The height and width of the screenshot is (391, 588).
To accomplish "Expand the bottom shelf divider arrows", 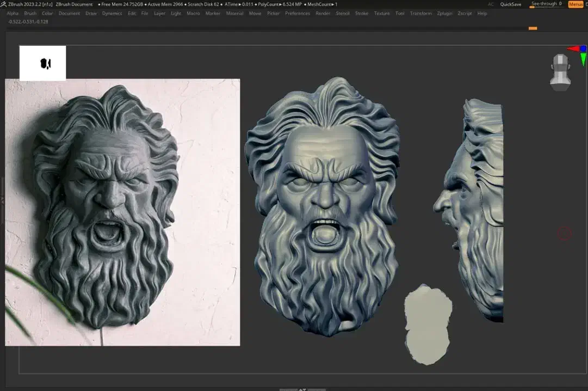I will (302, 389).
